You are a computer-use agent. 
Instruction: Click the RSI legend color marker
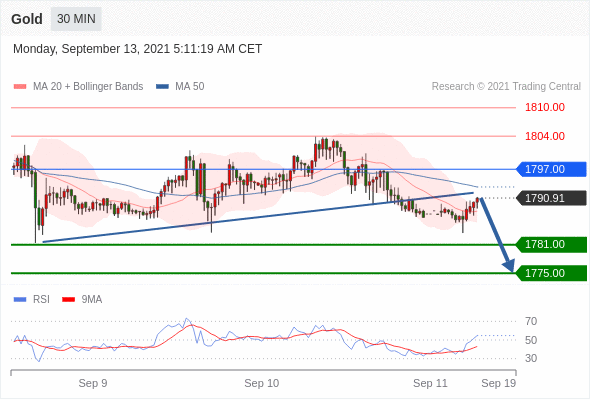coord(20,300)
